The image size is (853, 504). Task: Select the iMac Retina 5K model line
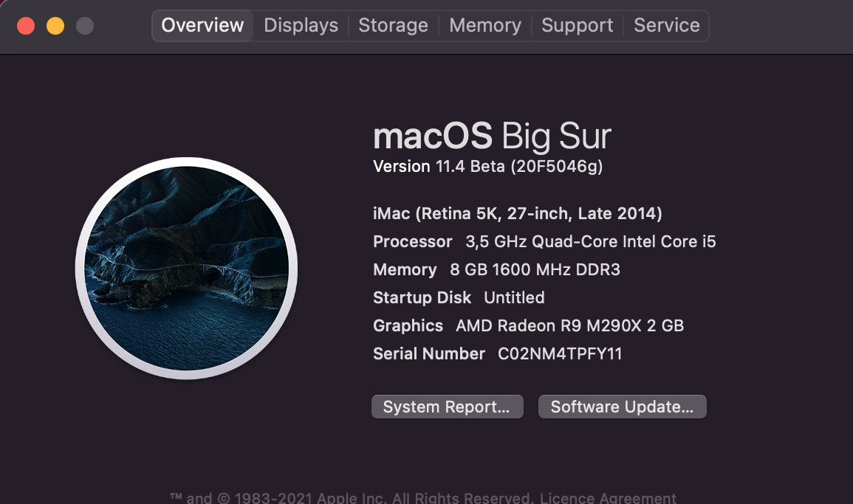point(518,214)
